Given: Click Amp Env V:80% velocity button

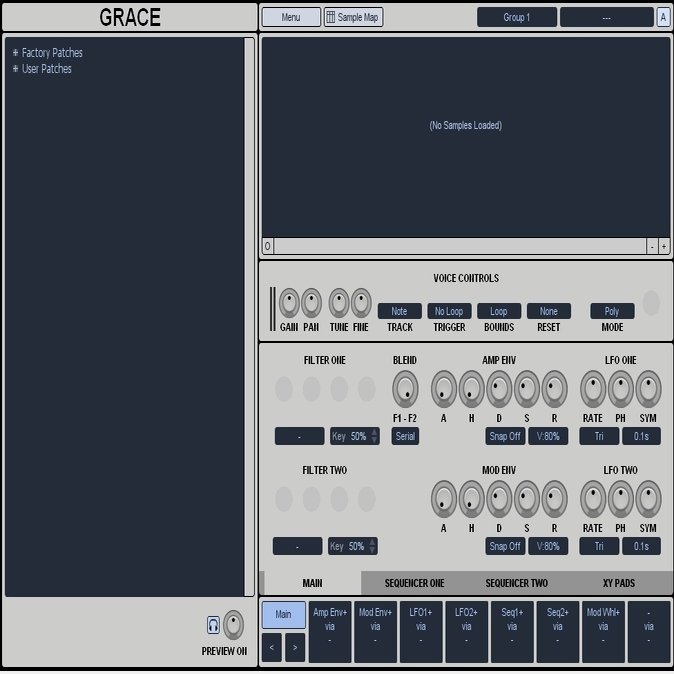Looking at the screenshot, I should [x=548, y=436].
